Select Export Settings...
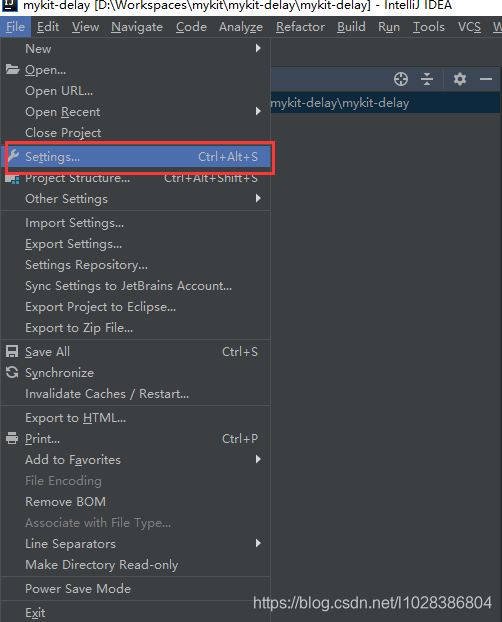 (x=136, y=244)
